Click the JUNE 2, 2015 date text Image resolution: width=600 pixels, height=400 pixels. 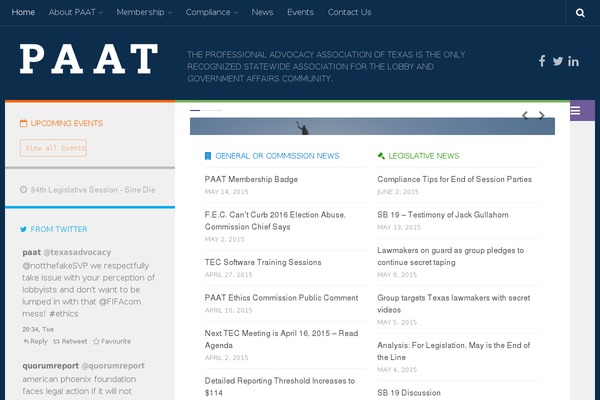[x=398, y=191]
